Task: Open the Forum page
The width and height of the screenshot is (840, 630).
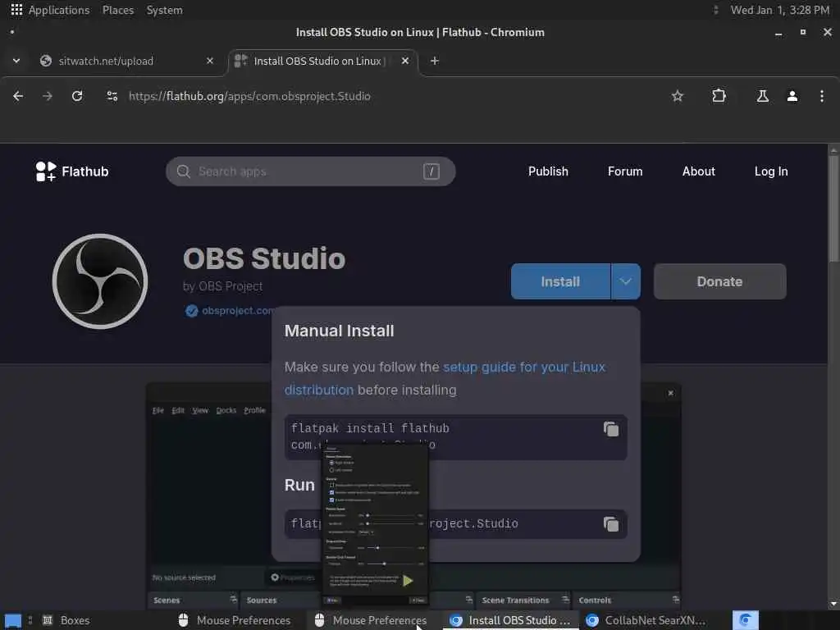Action: (x=625, y=171)
